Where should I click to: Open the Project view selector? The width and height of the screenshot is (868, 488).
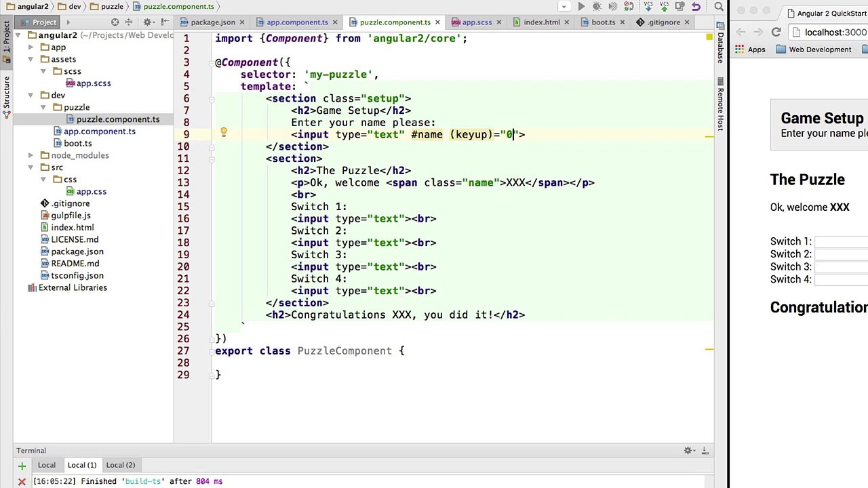click(45, 22)
